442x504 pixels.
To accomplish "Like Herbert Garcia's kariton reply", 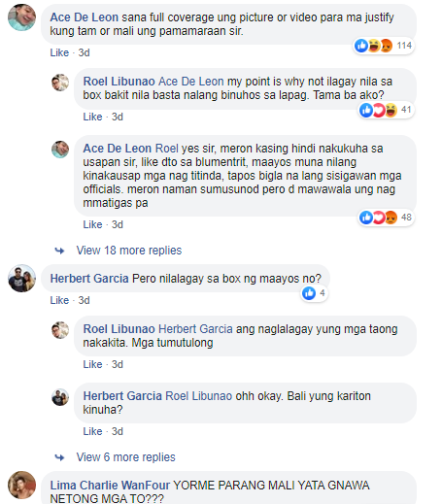I will 92,431.
